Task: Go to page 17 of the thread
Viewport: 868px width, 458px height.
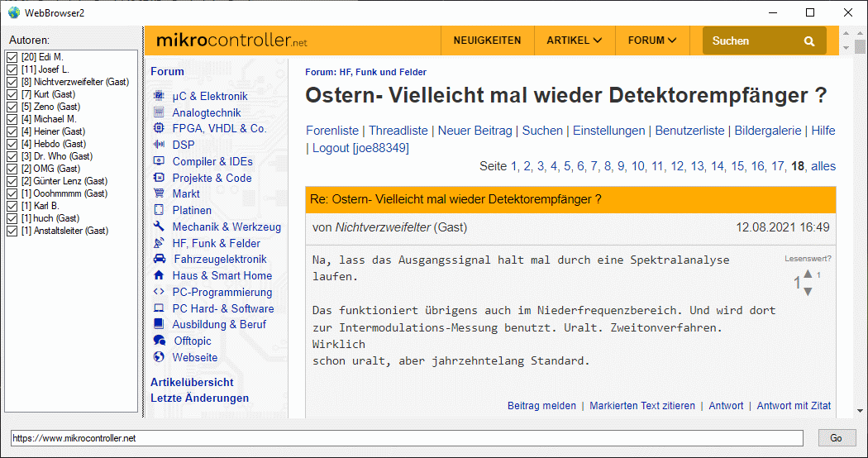Action: click(777, 166)
